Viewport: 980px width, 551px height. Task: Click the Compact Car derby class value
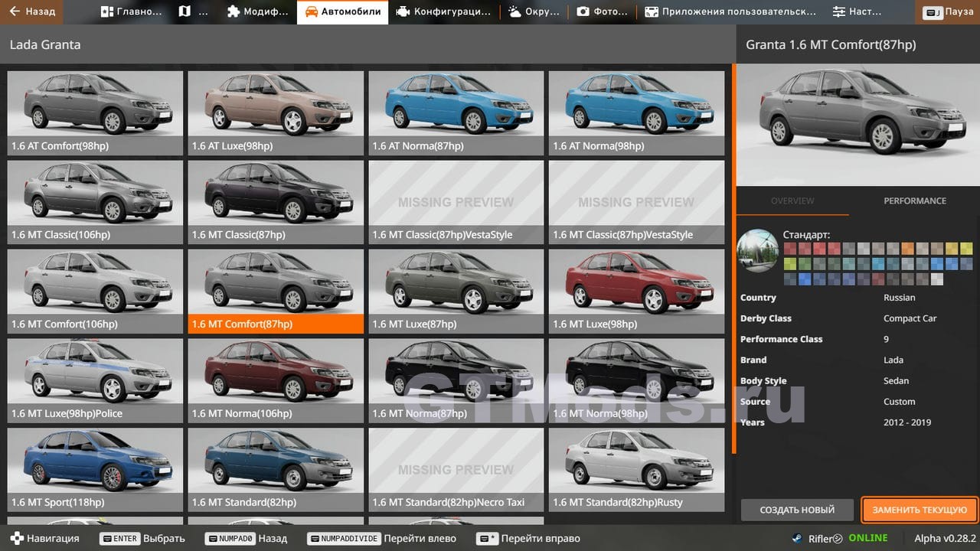(x=910, y=318)
